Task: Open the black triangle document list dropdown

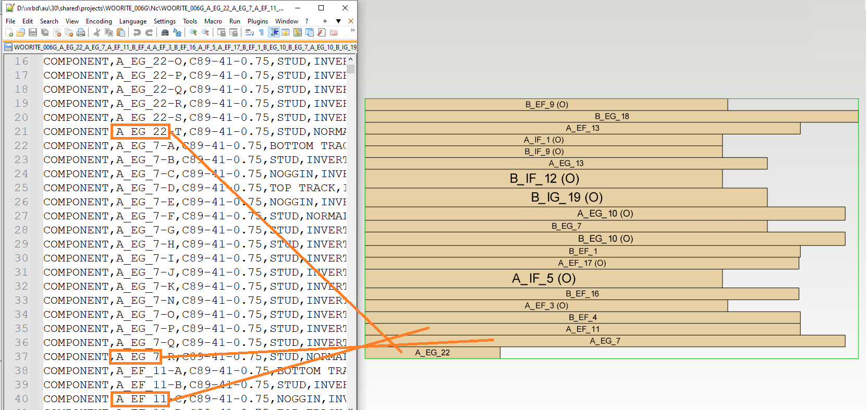Action: pyautogui.click(x=338, y=21)
